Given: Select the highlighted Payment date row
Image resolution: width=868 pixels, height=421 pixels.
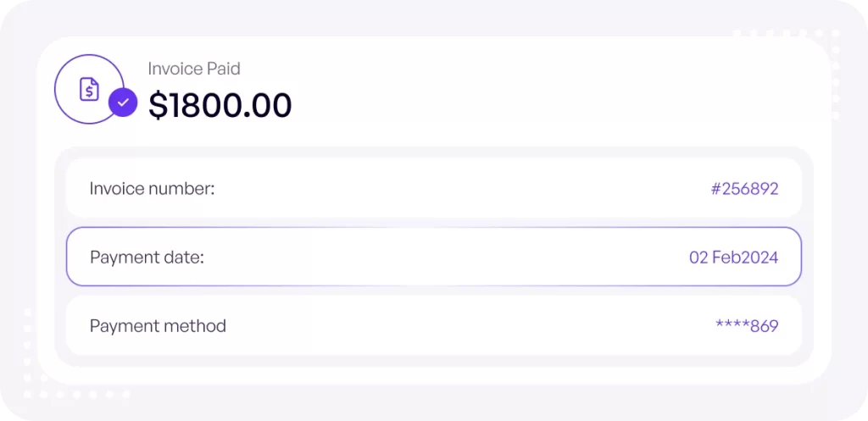Looking at the screenshot, I should coord(434,257).
